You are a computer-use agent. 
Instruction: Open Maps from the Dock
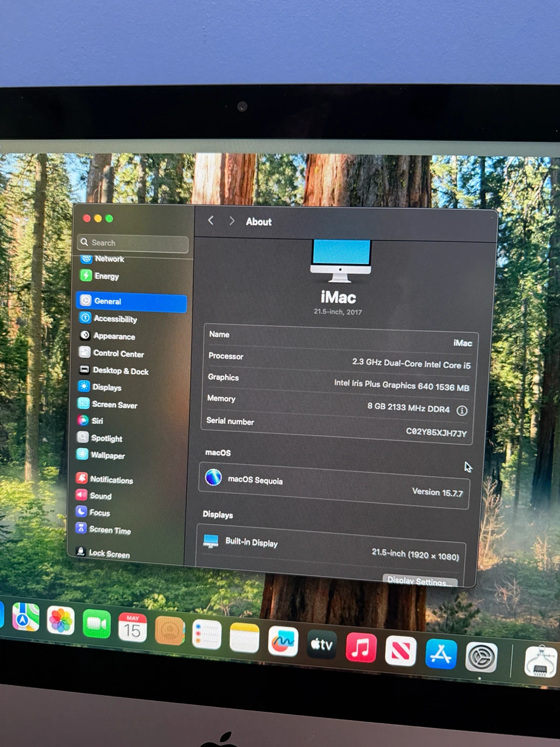tap(25, 617)
